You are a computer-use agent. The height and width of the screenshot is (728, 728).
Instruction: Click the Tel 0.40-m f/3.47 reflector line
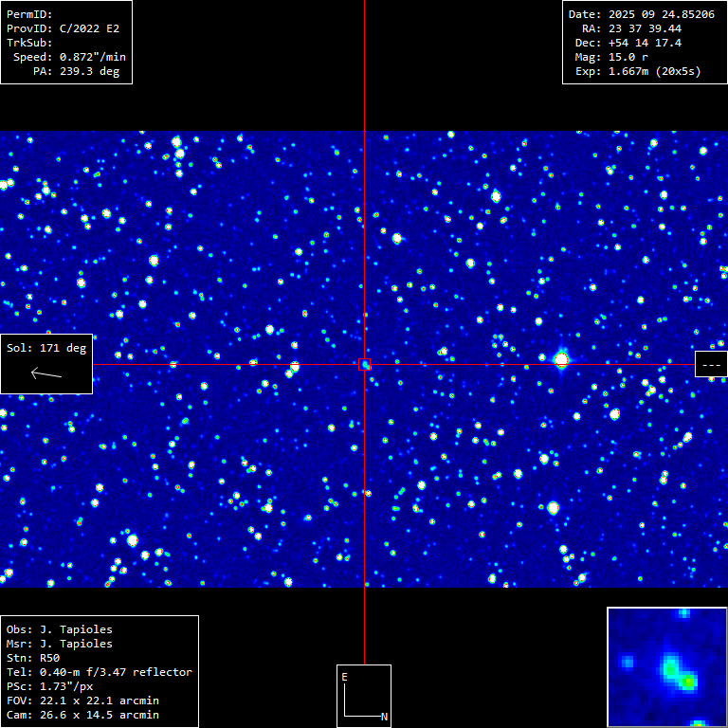click(x=99, y=672)
